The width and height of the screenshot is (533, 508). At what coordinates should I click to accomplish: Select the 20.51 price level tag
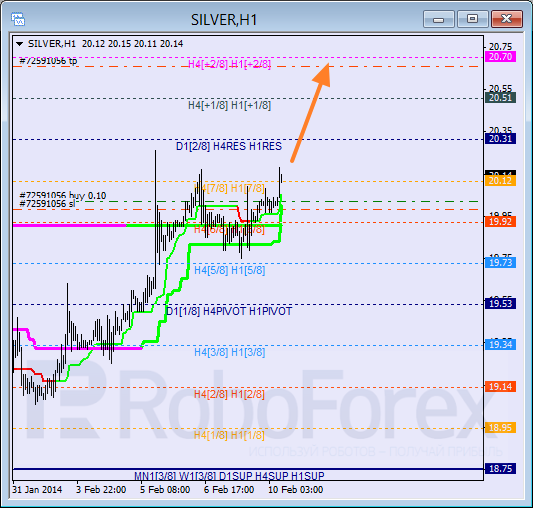click(500, 98)
